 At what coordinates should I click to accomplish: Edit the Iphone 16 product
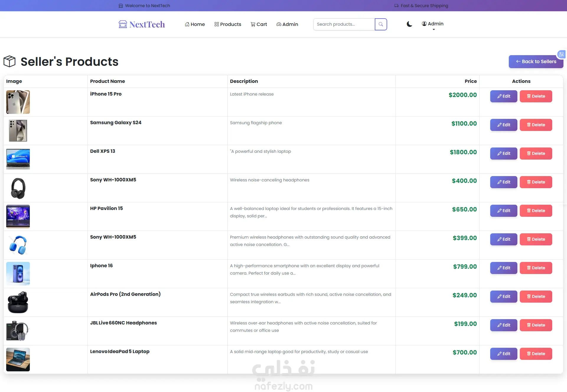504,268
